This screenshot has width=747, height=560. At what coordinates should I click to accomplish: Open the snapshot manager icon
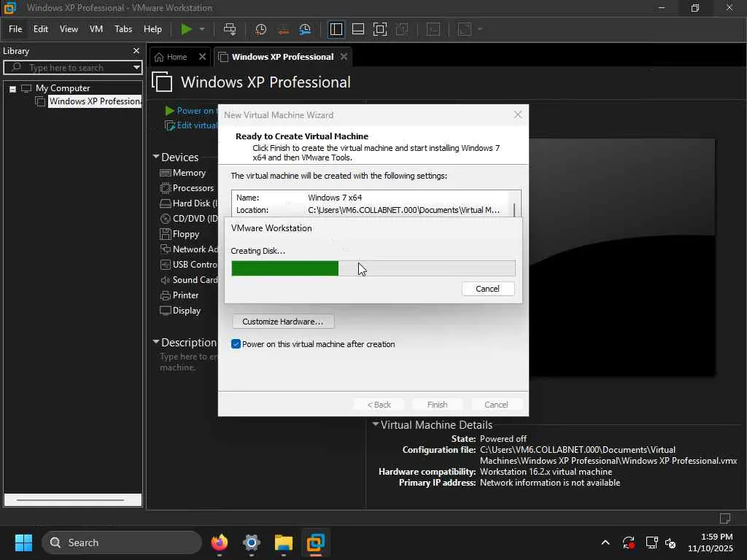point(305,29)
